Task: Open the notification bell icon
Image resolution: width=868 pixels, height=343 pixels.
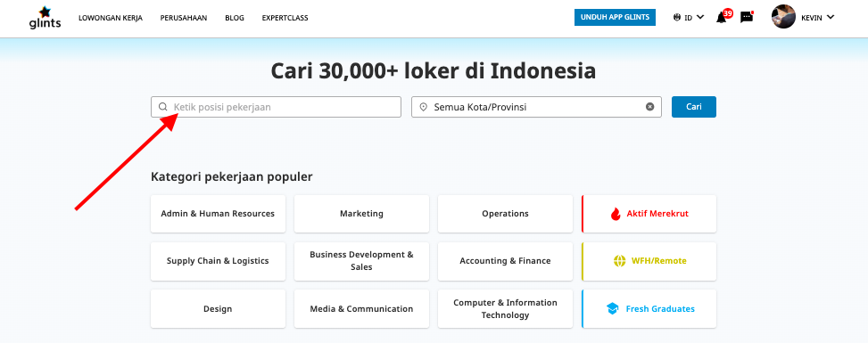Action: [722, 18]
